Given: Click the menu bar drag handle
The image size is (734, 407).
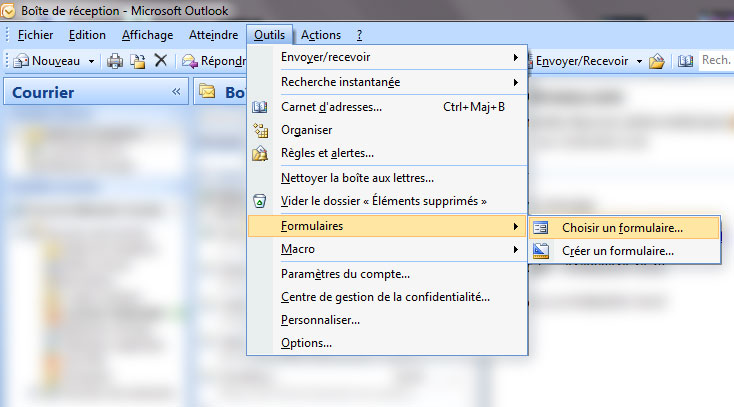Looking at the screenshot, I should click(7, 35).
